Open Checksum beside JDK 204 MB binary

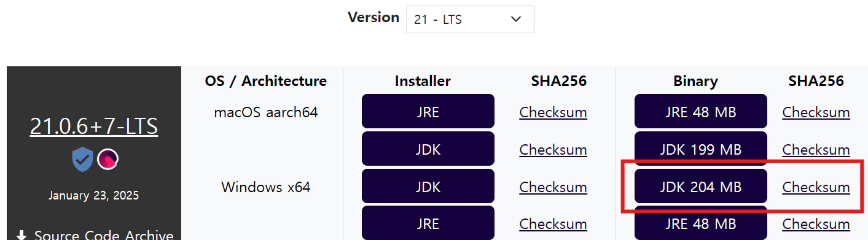(x=816, y=187)
